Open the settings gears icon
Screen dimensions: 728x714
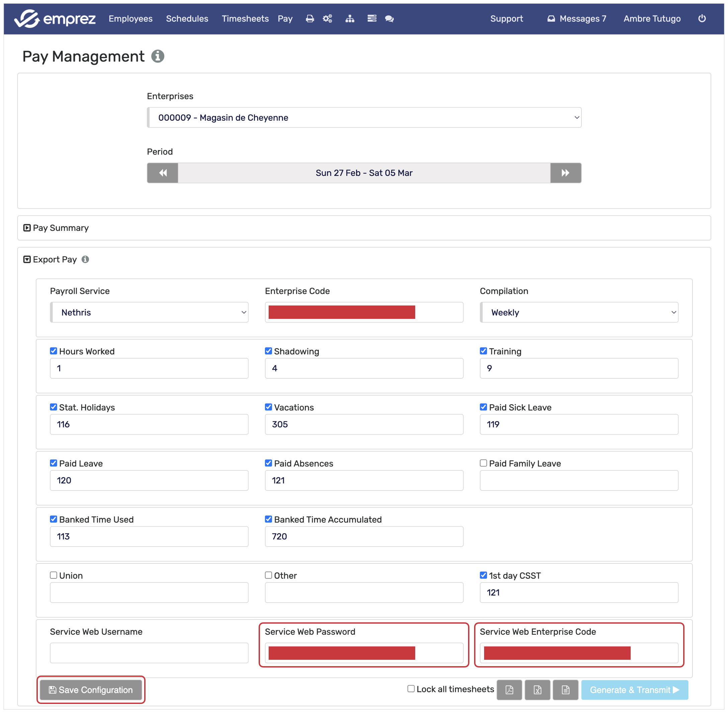pos(328,19)
